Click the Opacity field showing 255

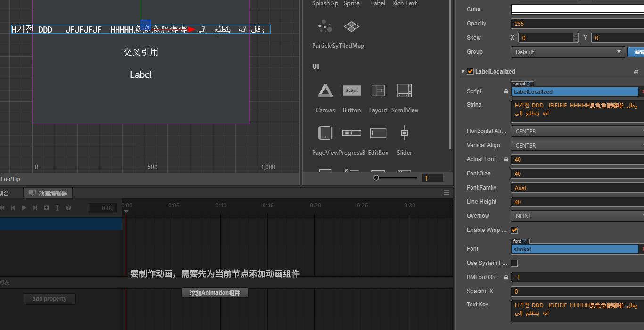coord(577,24)
